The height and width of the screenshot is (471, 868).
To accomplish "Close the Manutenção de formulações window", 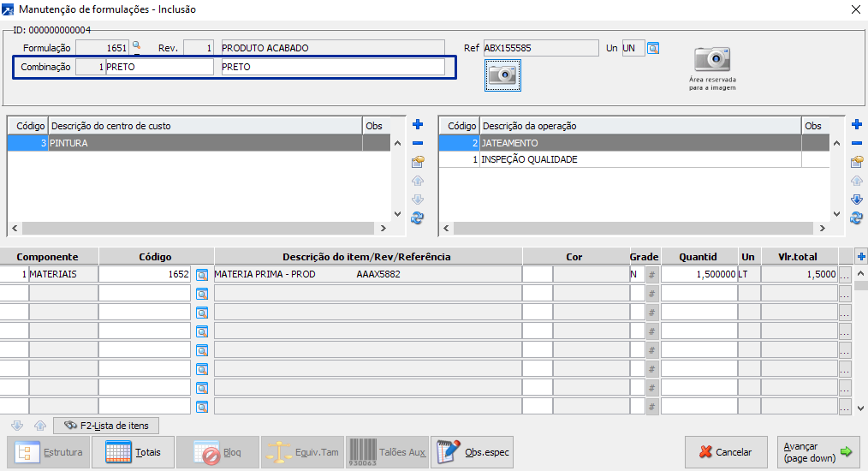I will tap(855, 9).
